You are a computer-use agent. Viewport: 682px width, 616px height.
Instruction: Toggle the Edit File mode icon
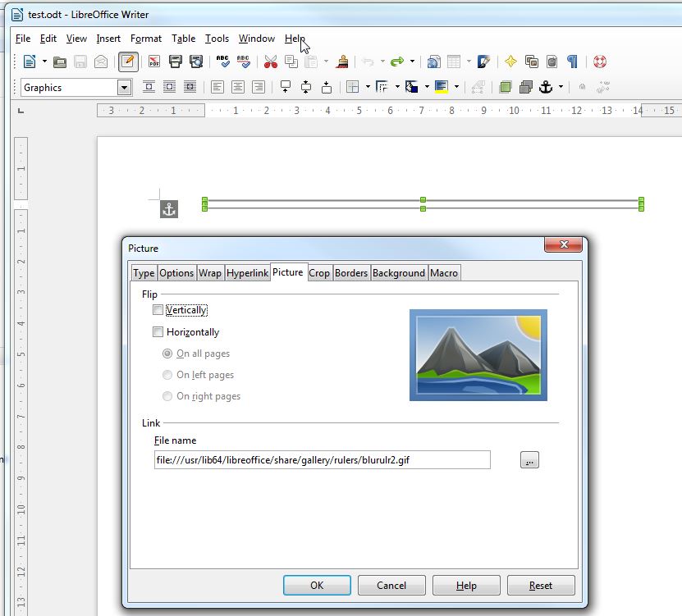(127, 62)
